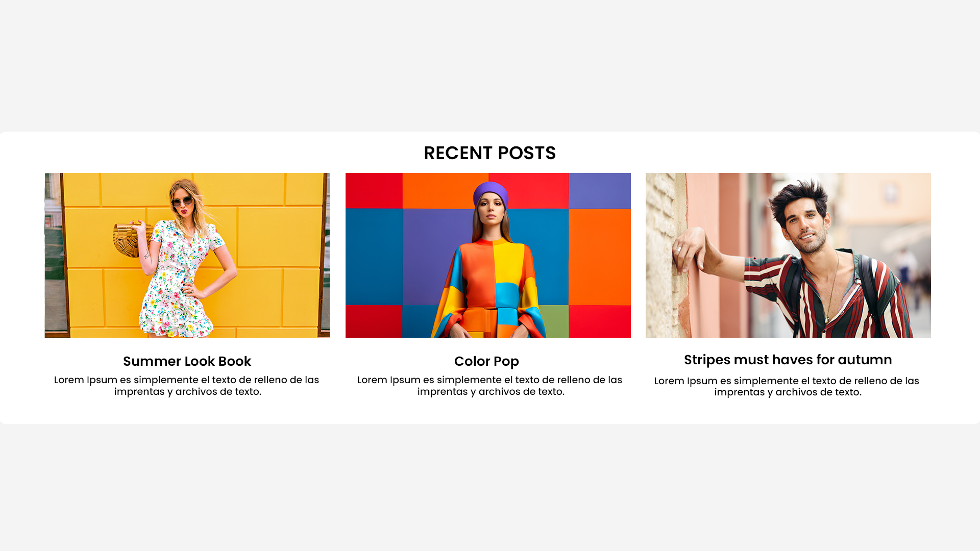Pick the green square in Color Pop image
This screenshot has width=980, height=551.
[554, 321]
